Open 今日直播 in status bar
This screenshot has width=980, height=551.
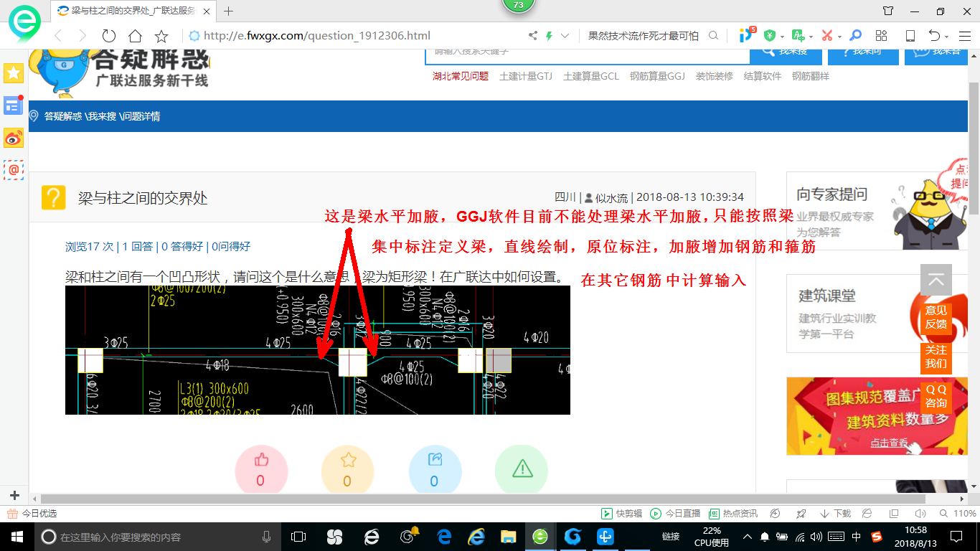pos(675,514)
